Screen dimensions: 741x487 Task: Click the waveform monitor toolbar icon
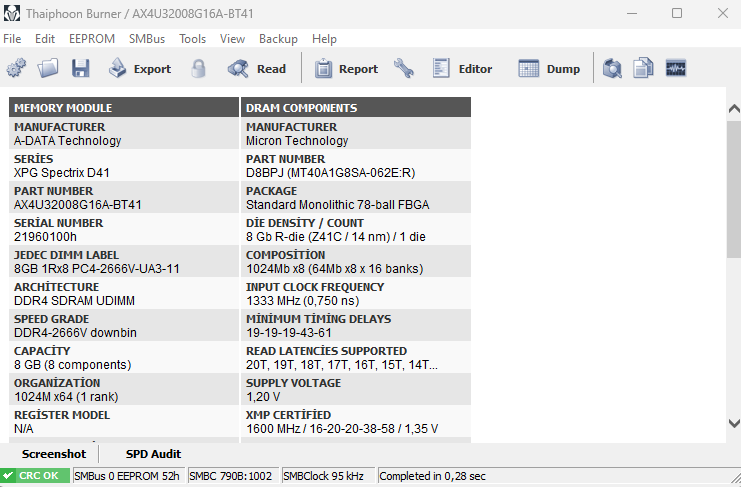click(676, 68)
